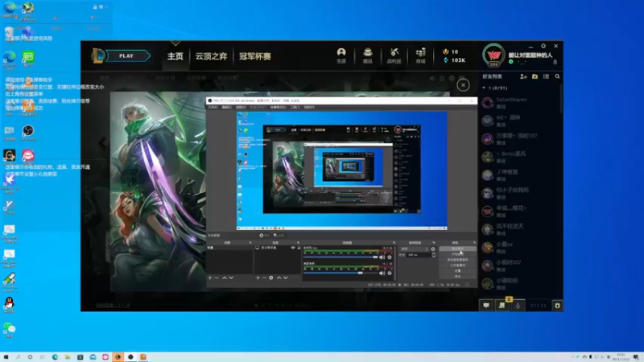The width and height of the screenshot is (644, 362).
Task: Click the microphone icon at friends panel bottom
Action: pyautogui.click(x=518, y=306)
